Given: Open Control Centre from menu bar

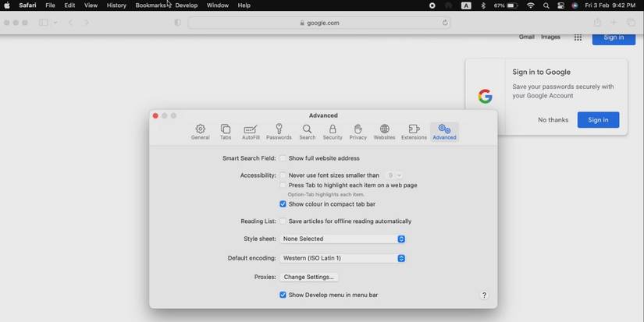Looking at the screenshot, I should tap(560, 5).
